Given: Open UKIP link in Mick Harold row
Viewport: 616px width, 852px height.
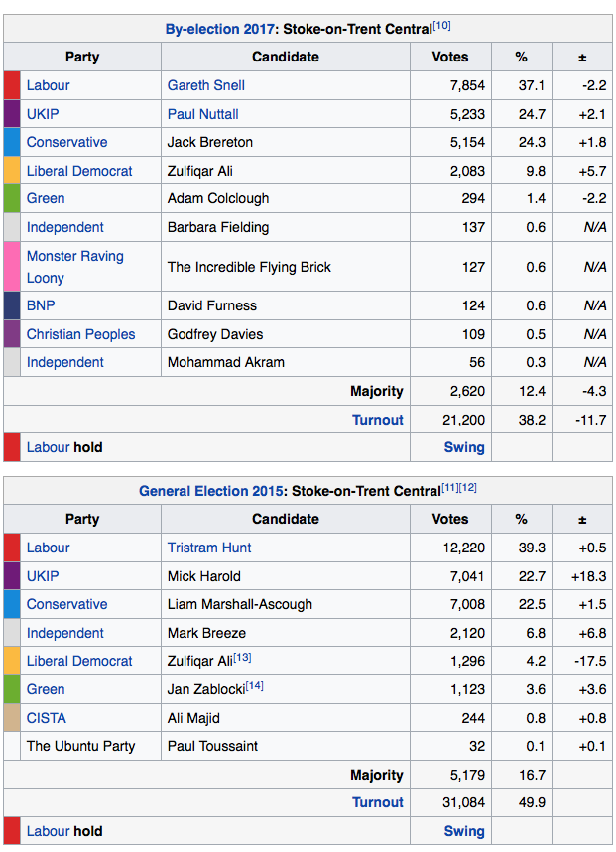Looking at the screenshot, I should point(43,576).
